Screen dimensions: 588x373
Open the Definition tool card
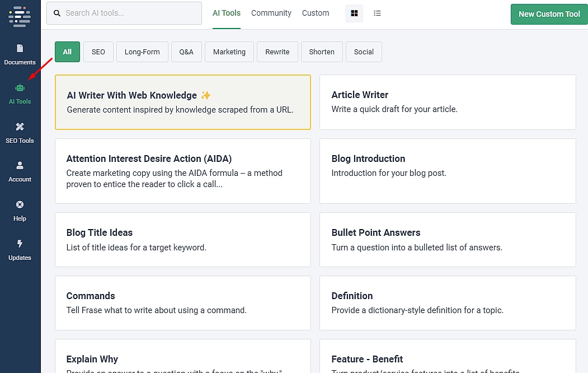pos(448,303)
